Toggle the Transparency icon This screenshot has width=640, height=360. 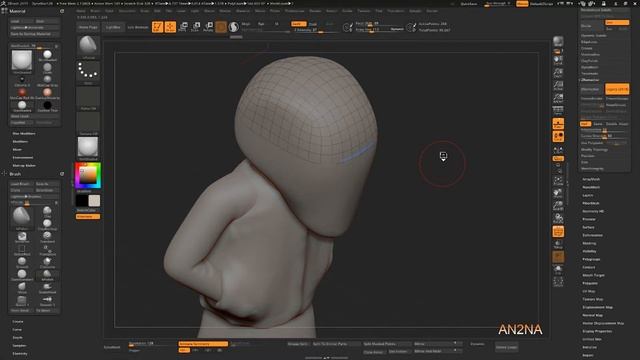click(558, 244)
